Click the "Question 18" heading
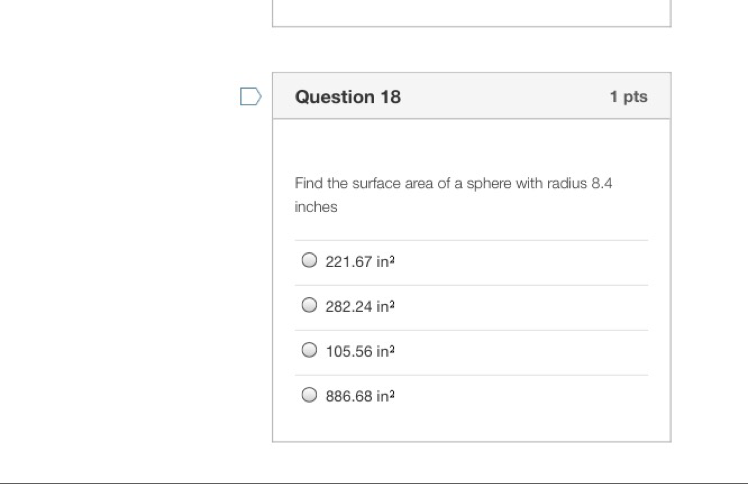 (348, 97)
